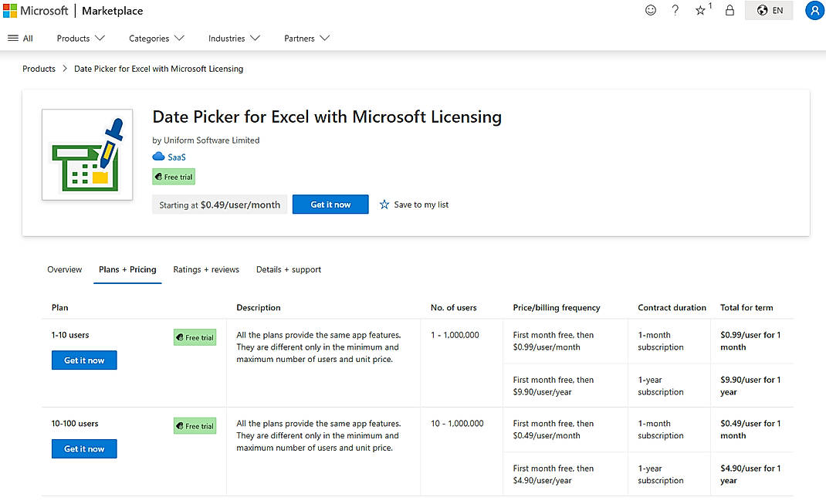Get it now for 1-10 users plan
The image size is (826, 504).
(84, 360)
